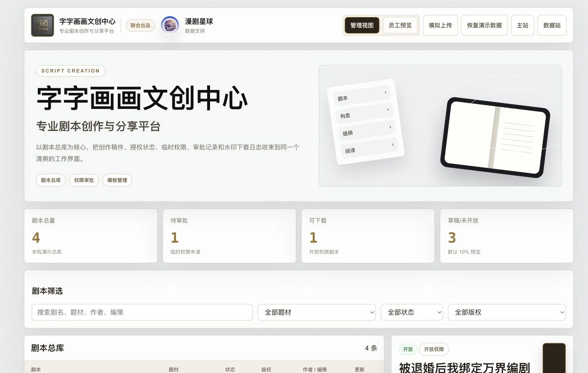Click the 联合出品 badge
This screenshot has width=588, height=373.
[x=140, y=25]
